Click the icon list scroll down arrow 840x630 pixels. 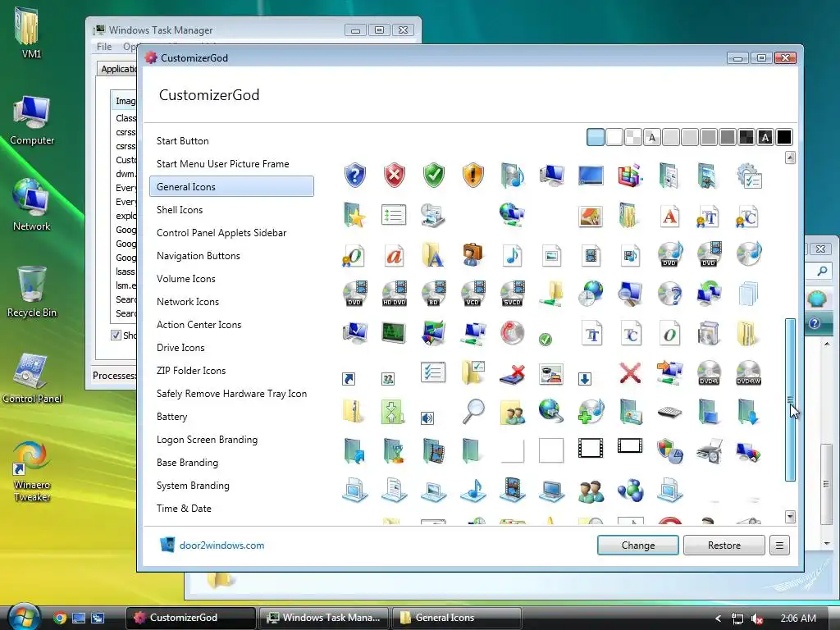click(790, 517)
